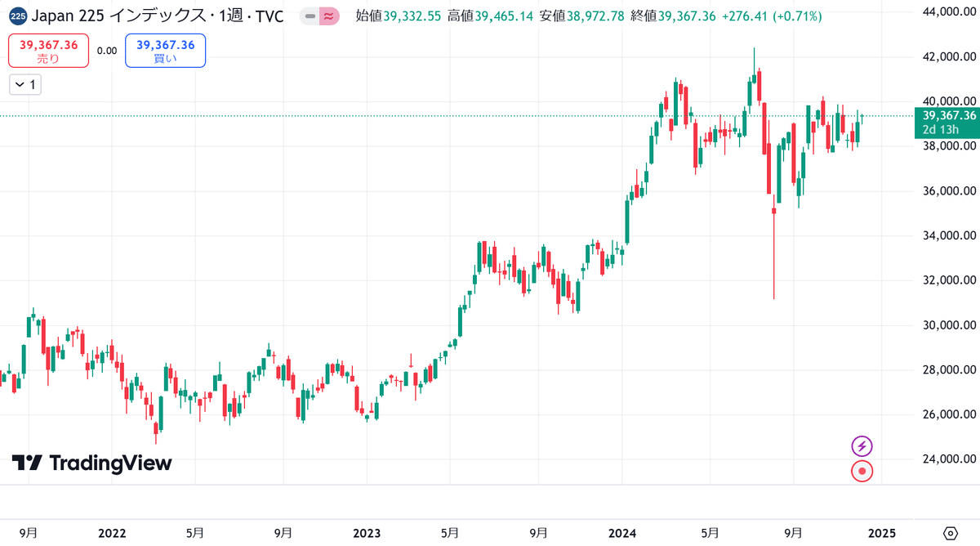Click the blue 買い buy button
The width and height of the screenshot is (980, 546).
click(x=166, y=51)
